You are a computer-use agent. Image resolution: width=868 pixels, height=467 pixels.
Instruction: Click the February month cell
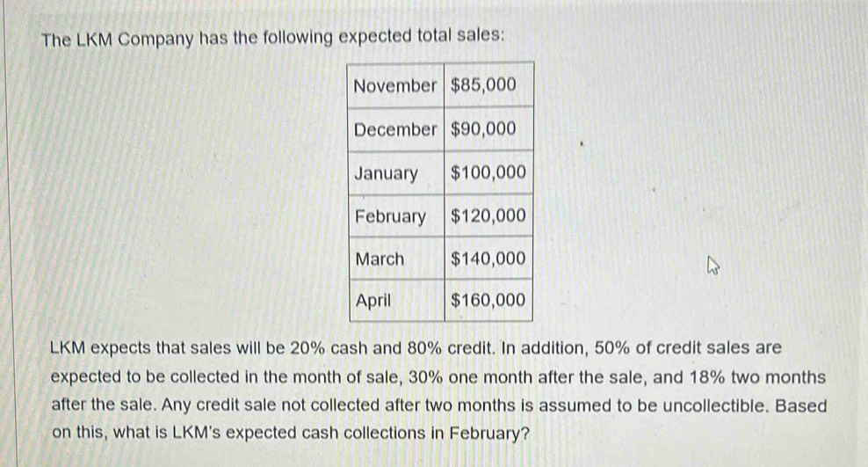(390, 216)
